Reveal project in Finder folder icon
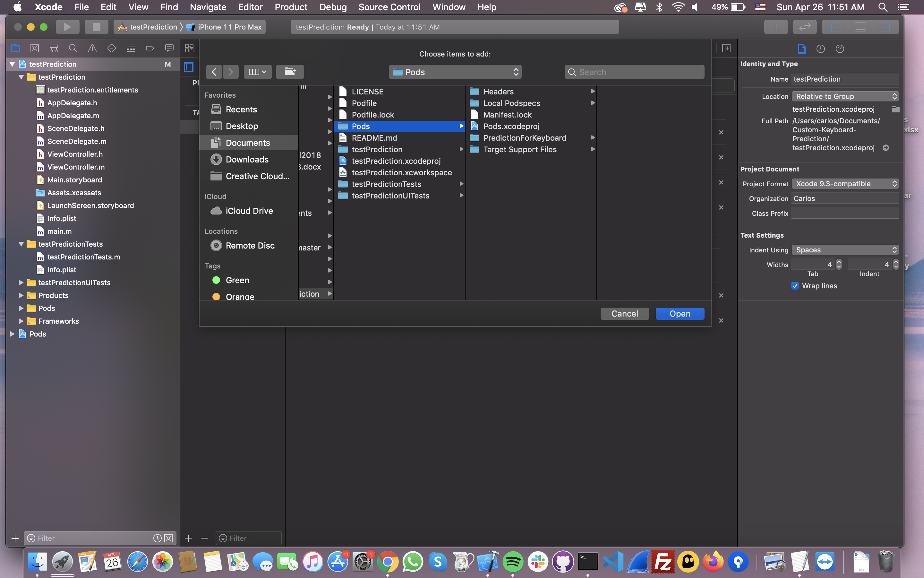Screen dimensions: 924x578 point(895,109)
